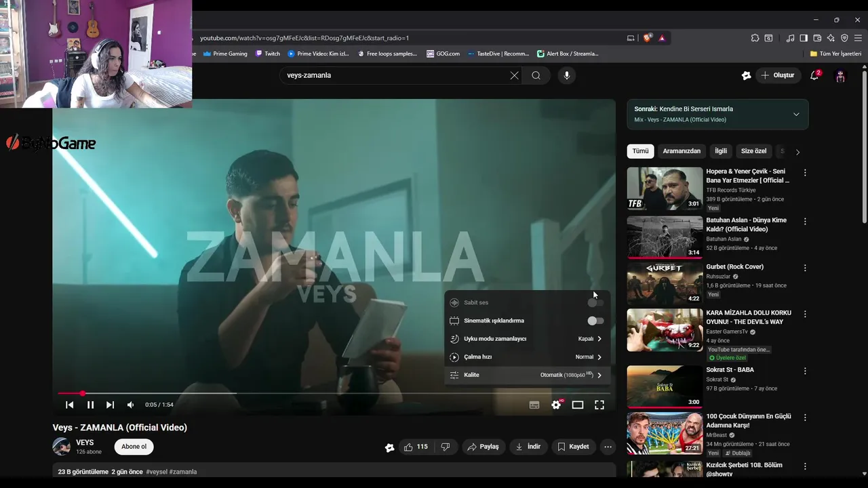Skip to the next video
The height and width of the screenshot is (488, 868).
pos(110,405)
